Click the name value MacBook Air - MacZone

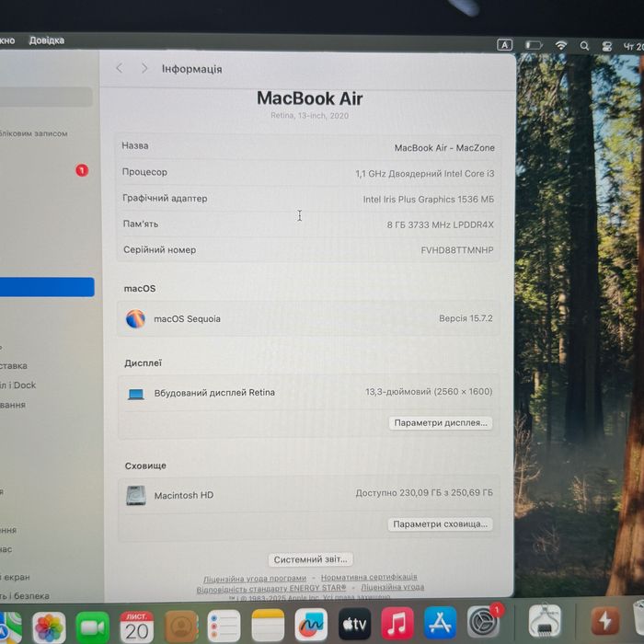(444, 148)
